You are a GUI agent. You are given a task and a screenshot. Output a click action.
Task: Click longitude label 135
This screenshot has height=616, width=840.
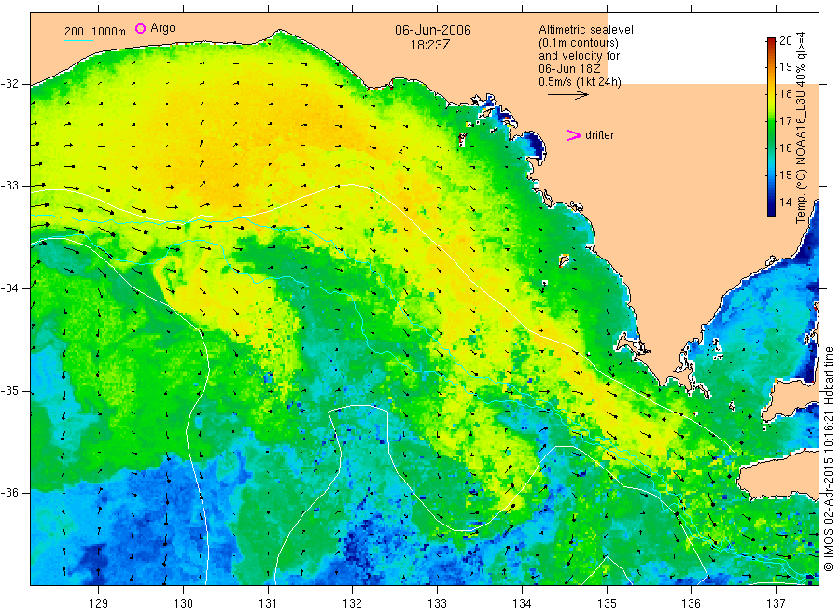(607, 604)
